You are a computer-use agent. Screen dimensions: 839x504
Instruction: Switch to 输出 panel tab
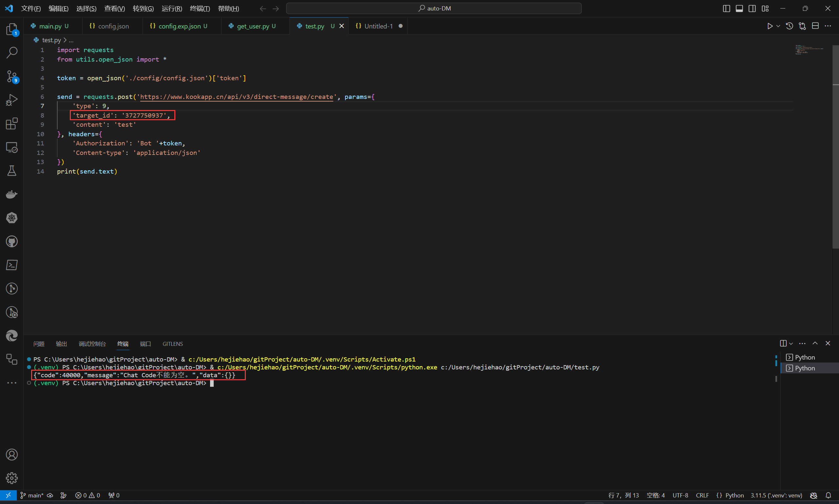click(62, 344)
